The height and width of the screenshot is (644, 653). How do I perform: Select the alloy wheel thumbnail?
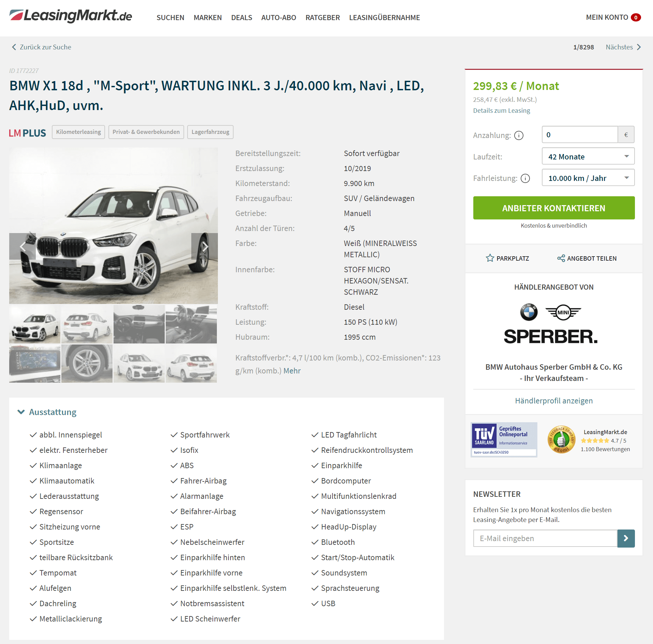pos(87,364)
